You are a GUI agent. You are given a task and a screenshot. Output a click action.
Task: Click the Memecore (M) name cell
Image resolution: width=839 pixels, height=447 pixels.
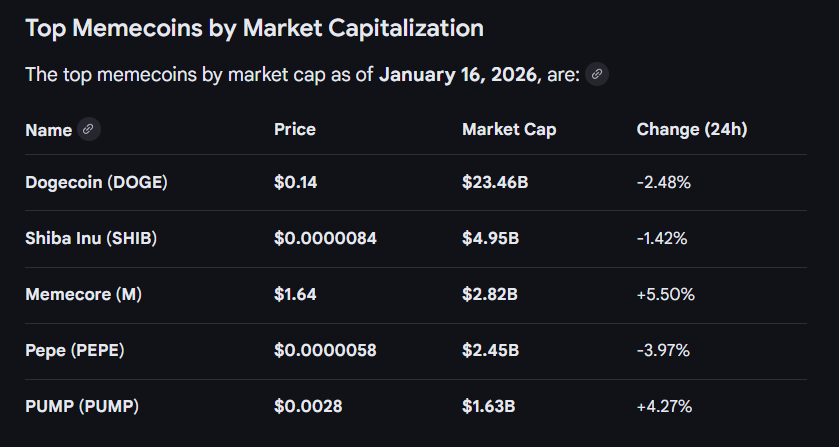click(84, 294)
